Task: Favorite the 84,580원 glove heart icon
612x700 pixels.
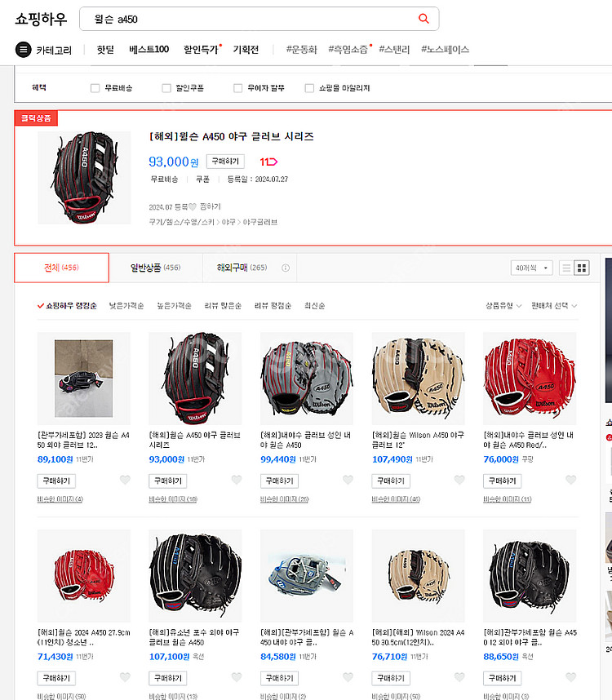Action: pos(348,677)
